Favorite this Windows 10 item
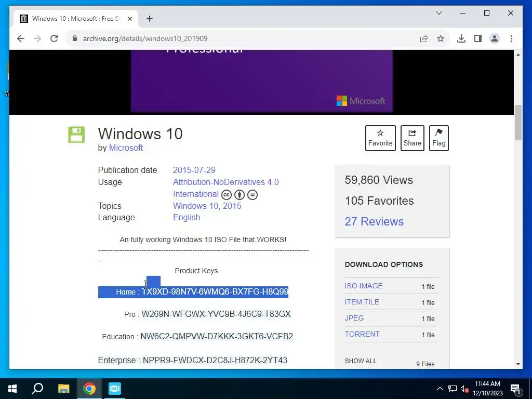This screenshot has width=532, height=399. coord(380,138)
